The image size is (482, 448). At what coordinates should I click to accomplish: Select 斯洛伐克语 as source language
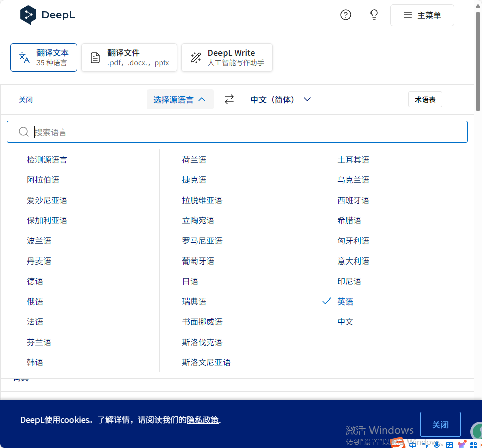pyautogui.click(x=202, y=342)
